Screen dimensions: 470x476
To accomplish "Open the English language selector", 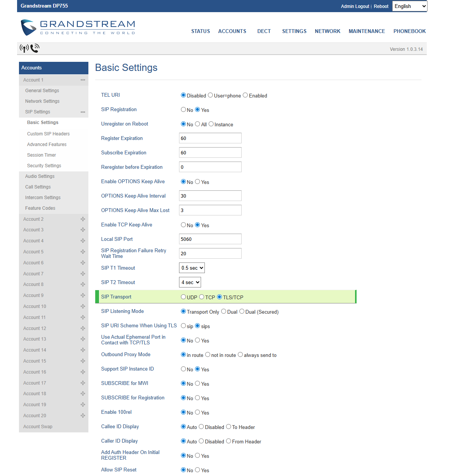I will click(409, 6).
